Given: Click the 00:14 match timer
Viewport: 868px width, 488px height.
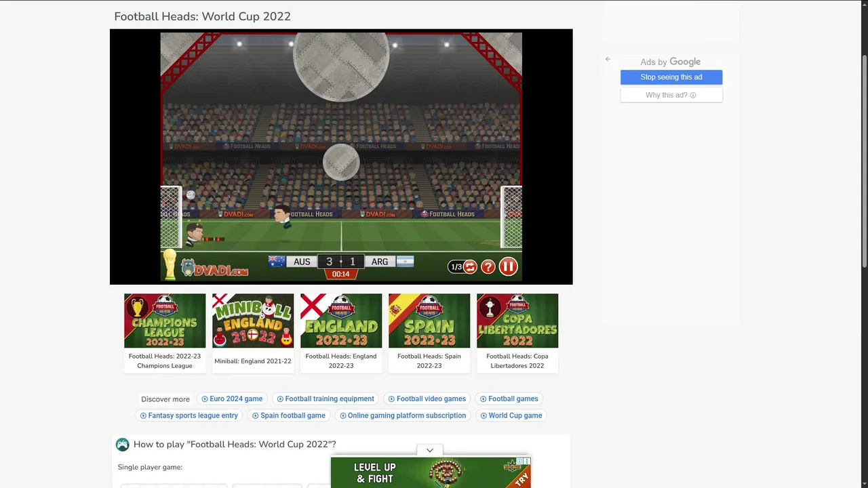Looking at the screenshot, I should click(x=341, y=274).
